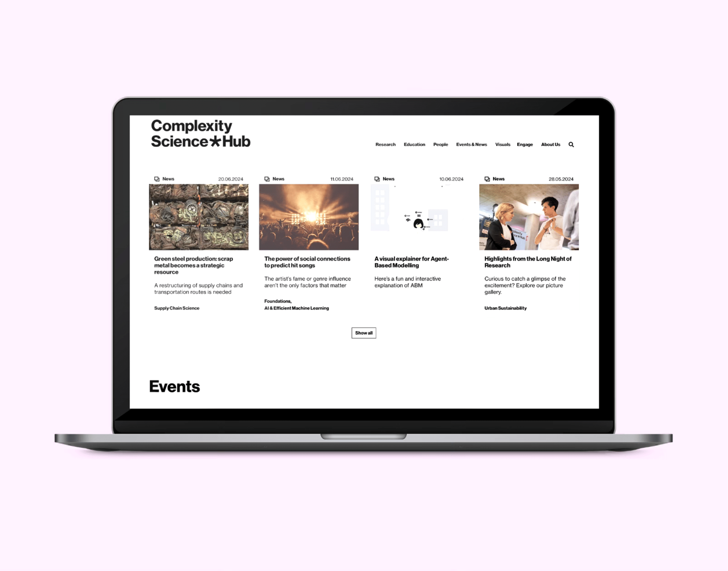Open the Research navigation menu item

pos(385,145)
